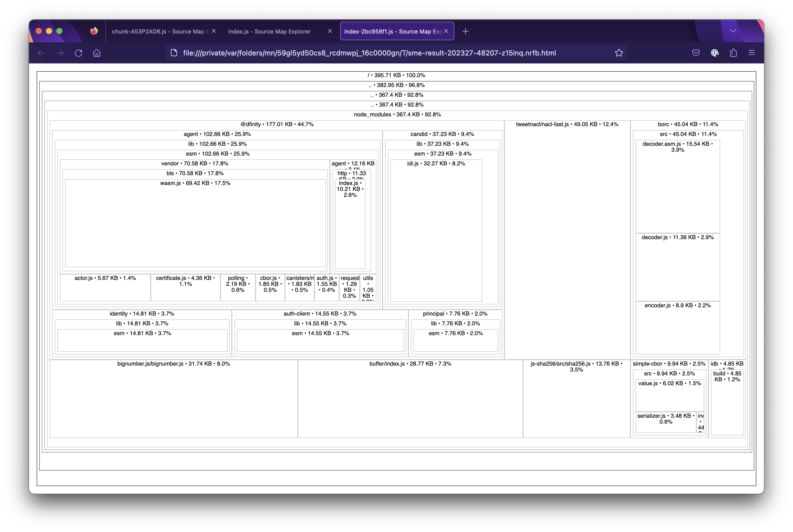793x532 pixels.
Task: Select the borc 45.04 KB header
Action: (x=688, y=125)
